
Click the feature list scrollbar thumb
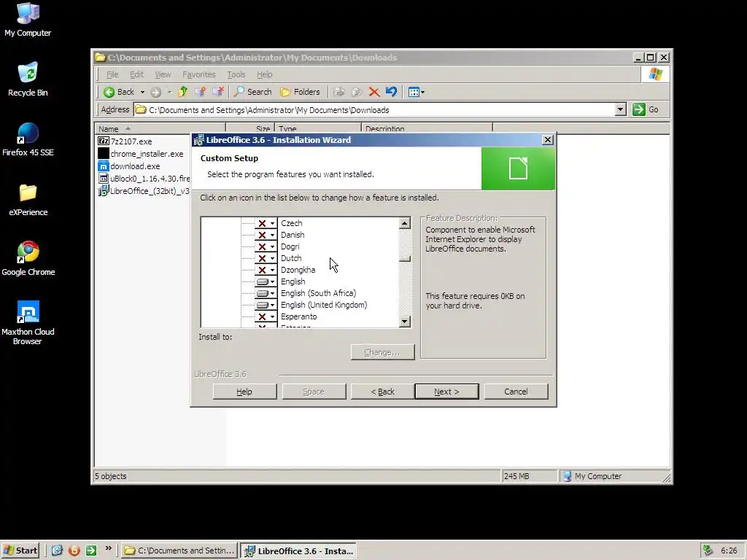click(405, 259)
